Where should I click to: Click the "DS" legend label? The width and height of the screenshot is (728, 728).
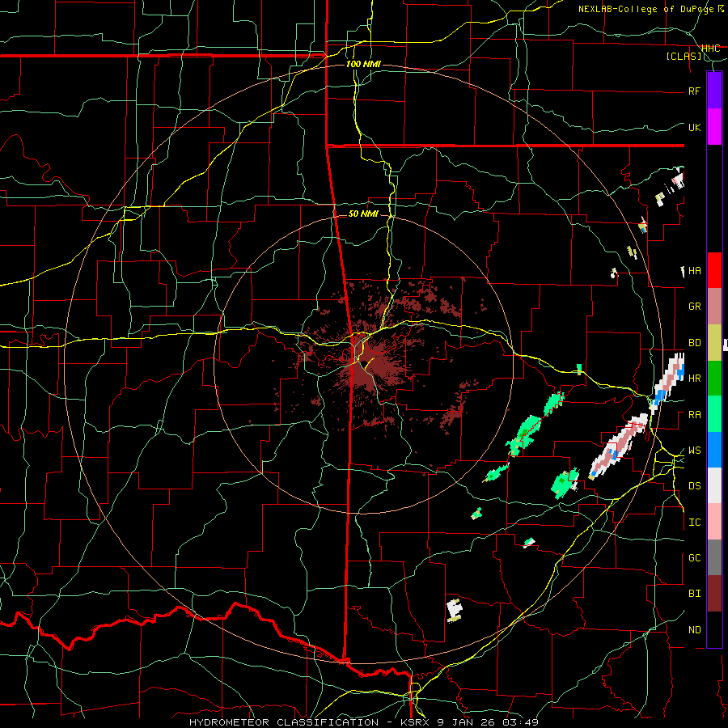(x=694, y=485)
